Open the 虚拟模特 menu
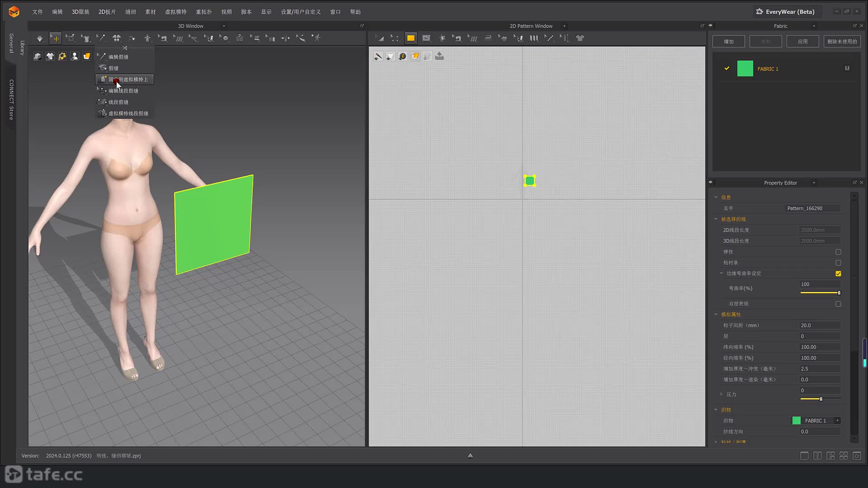The height and width of the screenshot is (488, 868). pos(176,12)
